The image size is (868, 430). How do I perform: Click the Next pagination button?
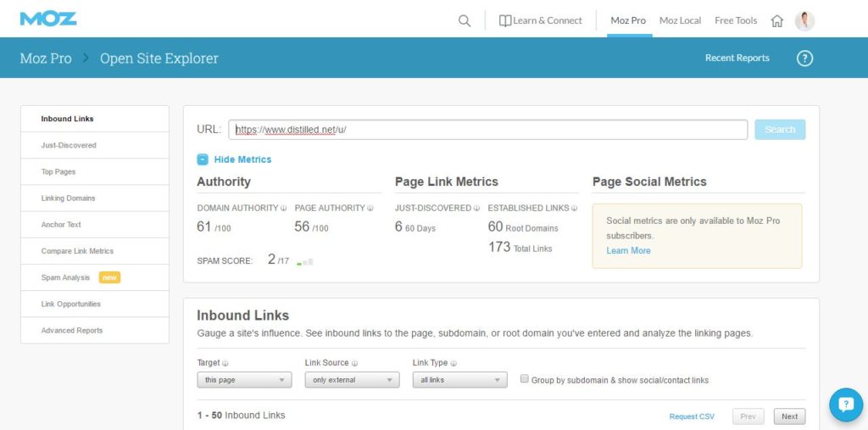790,416
